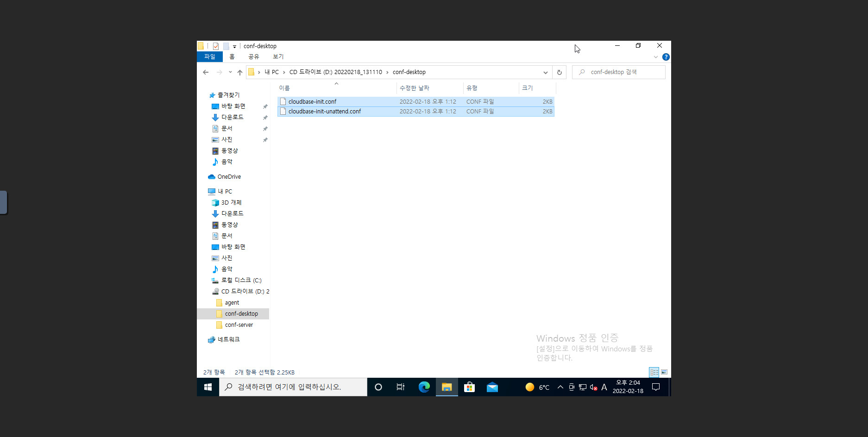Select 3D 개체 label in navigation pane

click(x=231, y=203)
